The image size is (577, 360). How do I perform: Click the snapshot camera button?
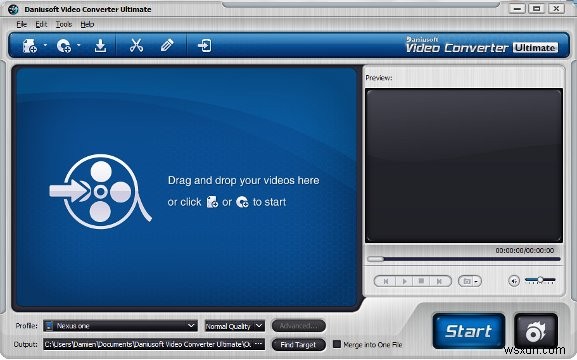coord(466,282)
